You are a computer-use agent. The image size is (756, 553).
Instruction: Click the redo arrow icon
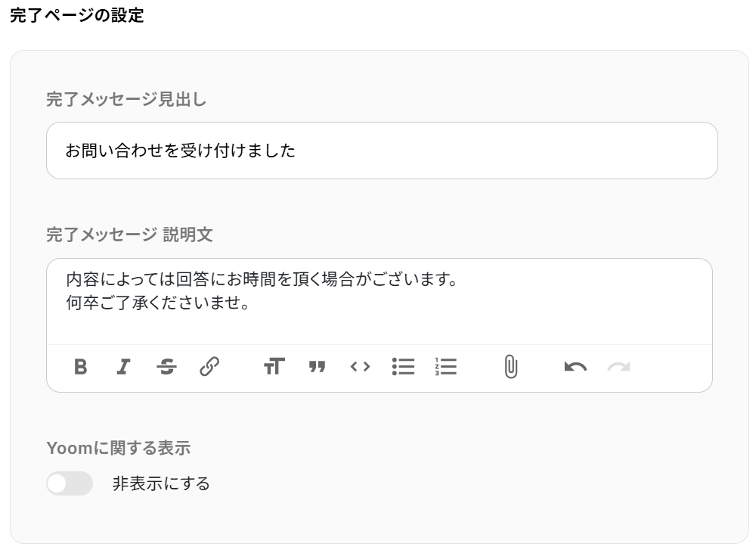(618, 367)
